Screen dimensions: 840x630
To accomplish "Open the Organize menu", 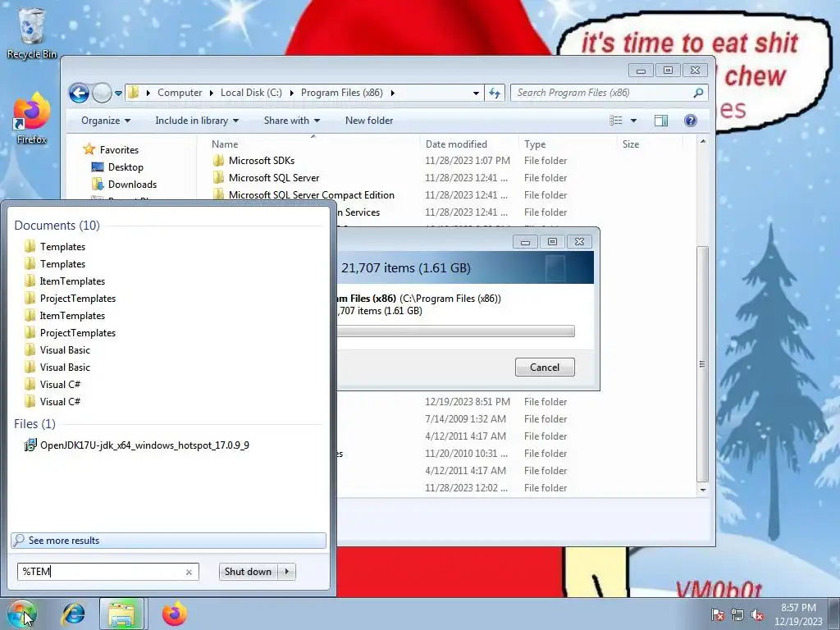I will coord(106,121).
